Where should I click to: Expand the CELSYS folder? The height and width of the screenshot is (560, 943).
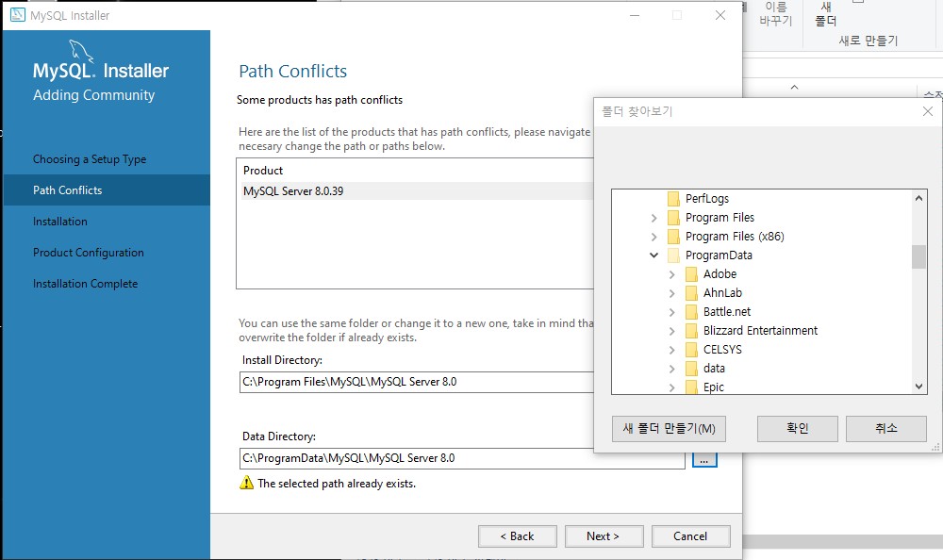[671, 350]
